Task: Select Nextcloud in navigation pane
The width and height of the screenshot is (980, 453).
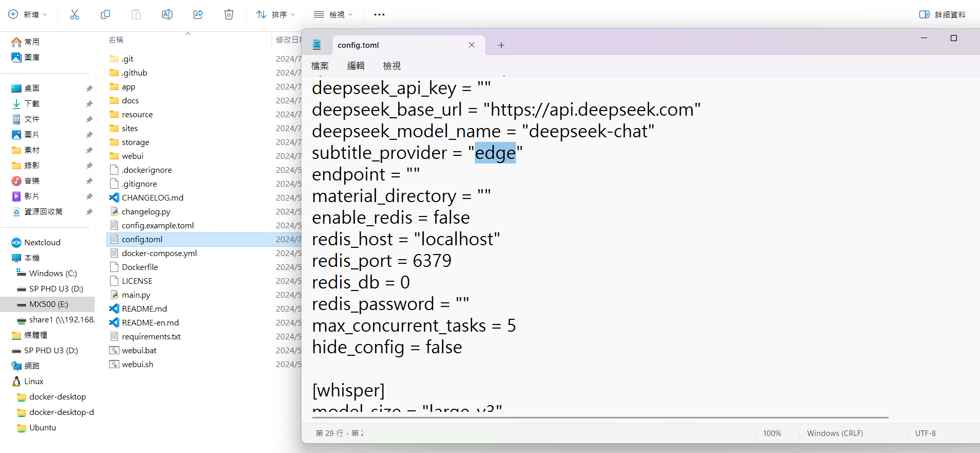Action: 36,242
